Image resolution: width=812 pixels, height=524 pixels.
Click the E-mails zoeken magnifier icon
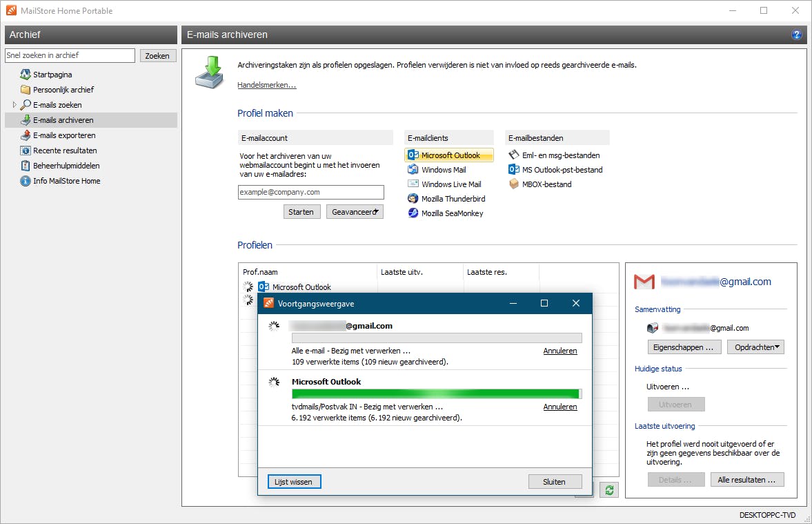pyautogui.click(x=25, y=105)
